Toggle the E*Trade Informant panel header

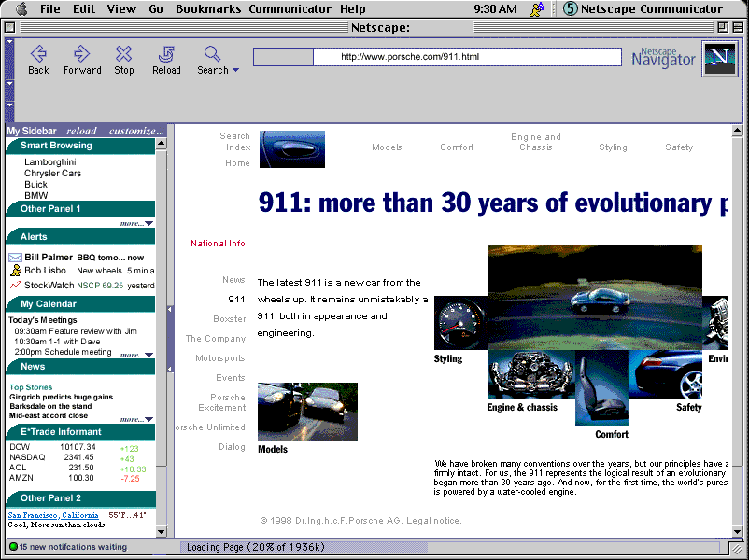coord(80,432)
